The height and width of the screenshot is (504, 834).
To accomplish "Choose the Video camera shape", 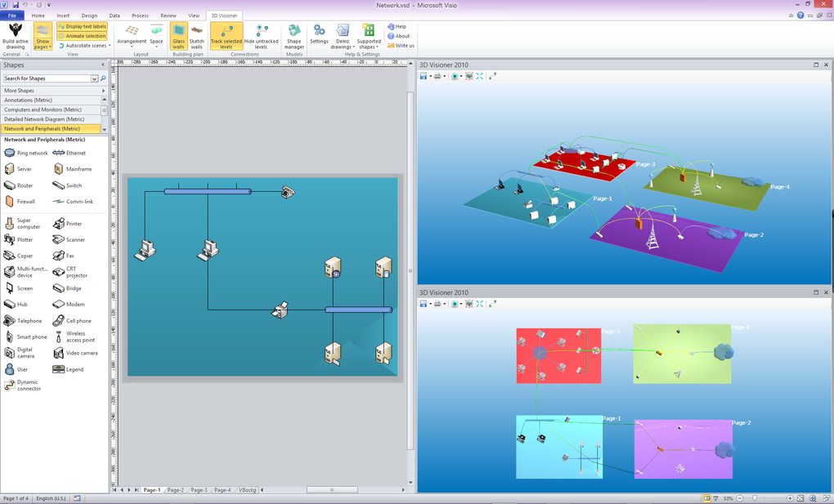I will point(75,353).
